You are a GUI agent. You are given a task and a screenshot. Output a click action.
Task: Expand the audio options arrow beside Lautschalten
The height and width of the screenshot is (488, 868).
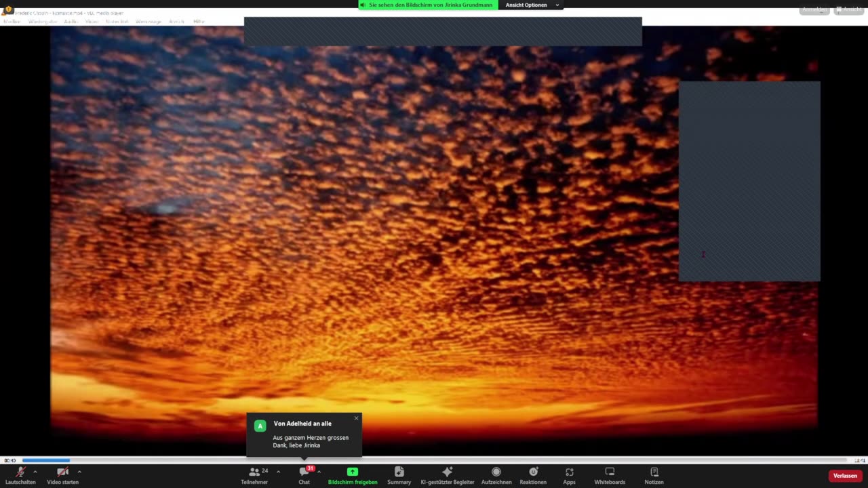(35, 472)
